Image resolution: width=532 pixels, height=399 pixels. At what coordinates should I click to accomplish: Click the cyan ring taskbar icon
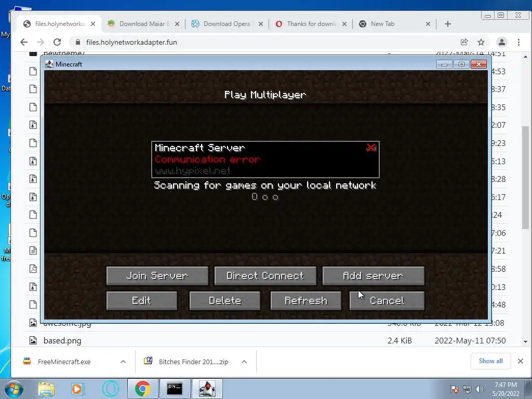(111, 389)
